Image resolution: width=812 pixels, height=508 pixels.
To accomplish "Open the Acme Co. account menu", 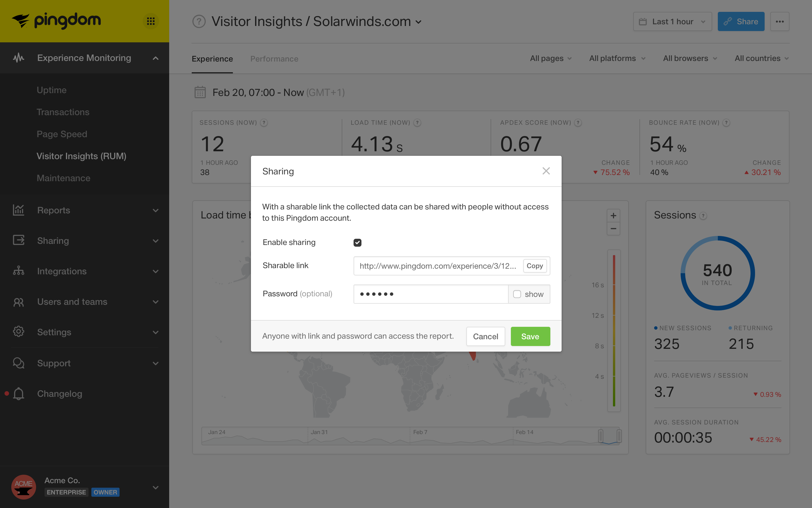I will click(x=155, y=487).
